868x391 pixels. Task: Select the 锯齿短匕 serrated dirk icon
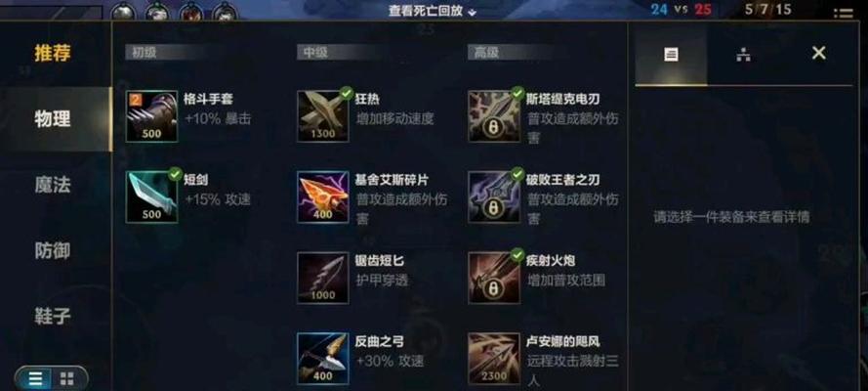coord(323,278)
